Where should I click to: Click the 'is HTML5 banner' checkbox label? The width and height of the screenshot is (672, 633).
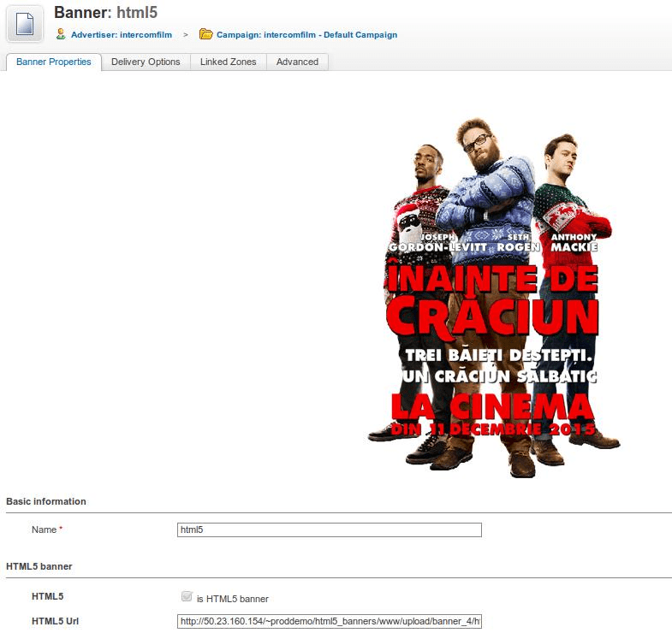(x=232, y=599)
